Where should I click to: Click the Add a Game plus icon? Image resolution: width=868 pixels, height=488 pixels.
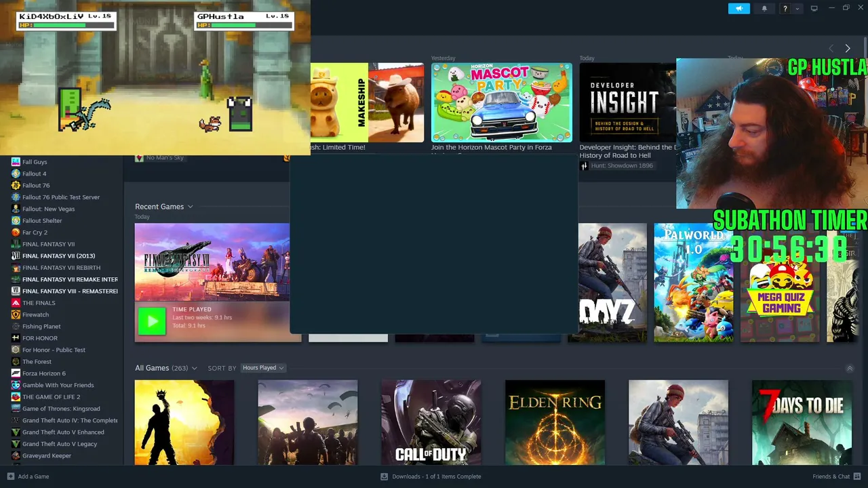(10, 476)
